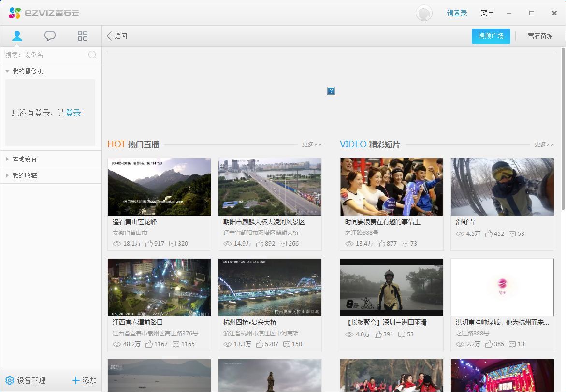Go back using the 返回 button
The image size is (566, 392).
(x=117, y=36)
